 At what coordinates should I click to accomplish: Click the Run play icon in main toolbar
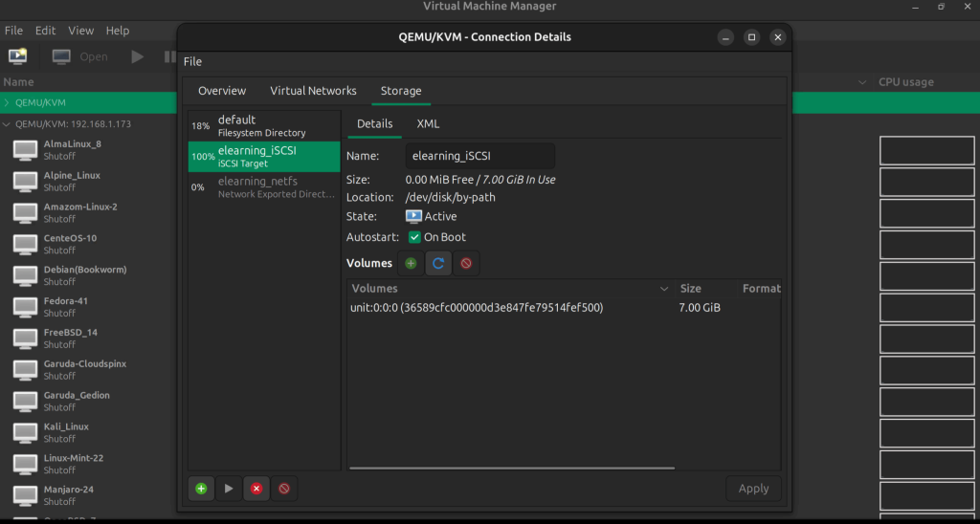pyautogui.click(x=138, y=56)
